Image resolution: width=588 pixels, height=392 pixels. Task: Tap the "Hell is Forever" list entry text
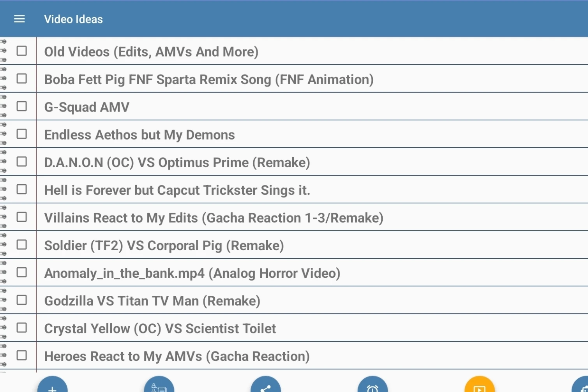(177, 190)
